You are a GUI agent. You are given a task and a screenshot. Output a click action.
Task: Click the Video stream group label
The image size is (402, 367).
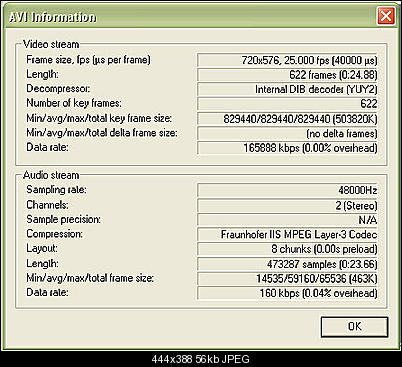(x=51, y=44)
